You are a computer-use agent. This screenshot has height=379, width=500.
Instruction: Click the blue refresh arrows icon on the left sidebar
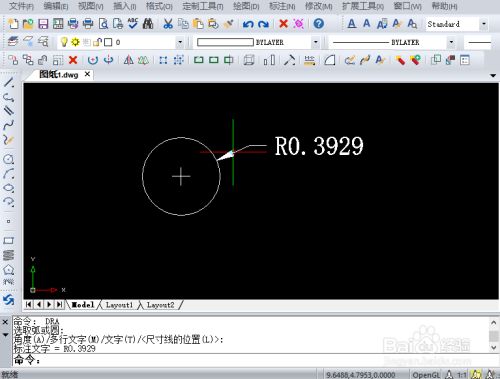click(8, 300)
